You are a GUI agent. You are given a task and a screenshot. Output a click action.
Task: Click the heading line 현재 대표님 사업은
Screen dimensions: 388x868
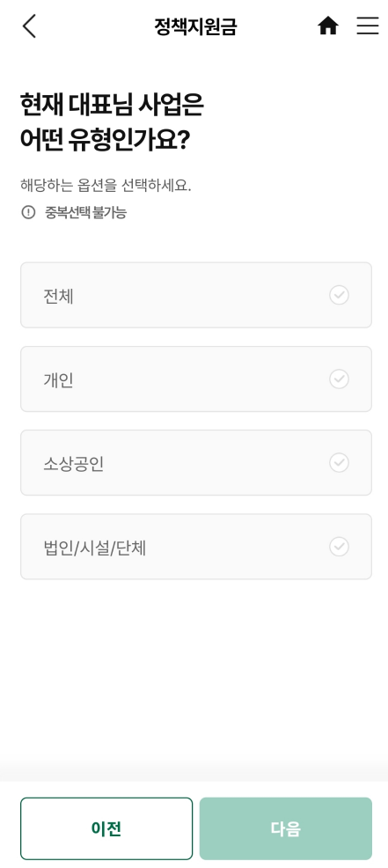pyautogui.click(x=111, y=105)
